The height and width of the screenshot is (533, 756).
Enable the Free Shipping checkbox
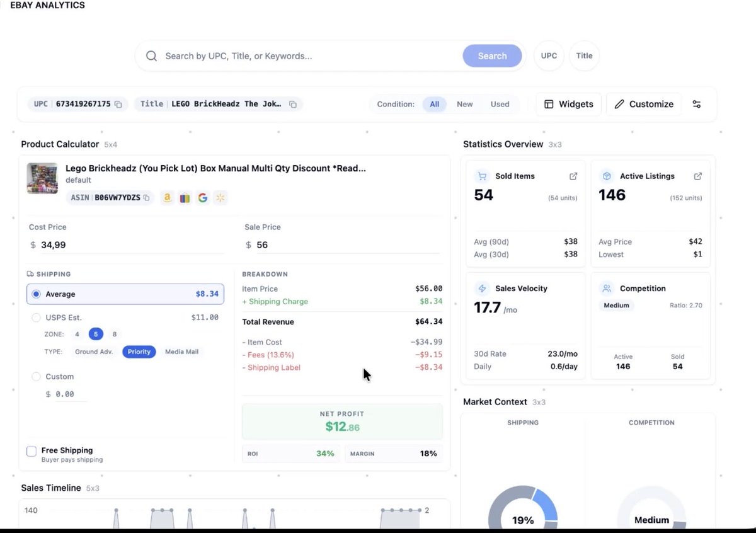31,451
